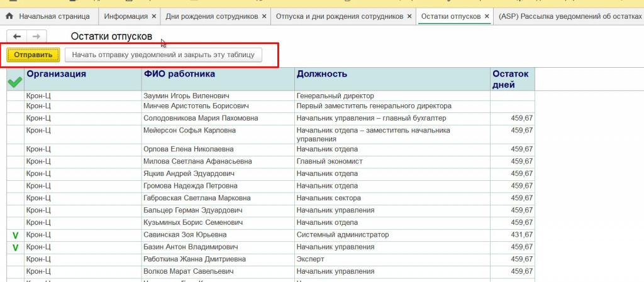
Task: Click the Остаток дней column header
Action: (x=513, y=79)
